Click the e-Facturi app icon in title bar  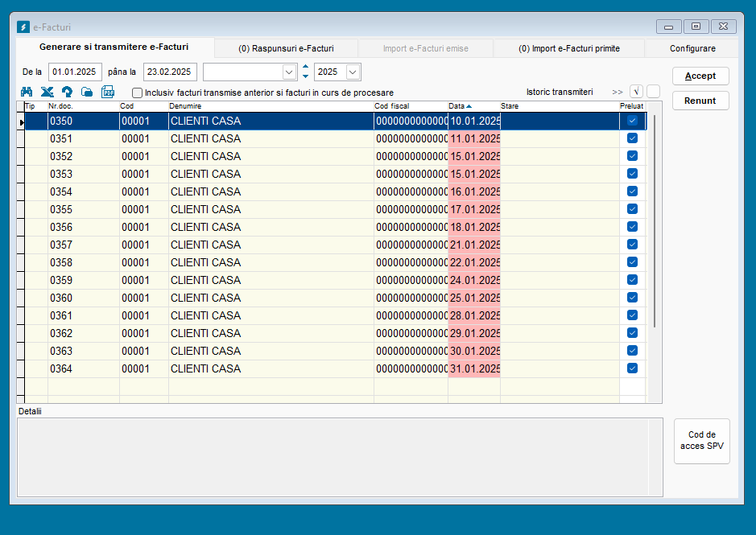(x=23, y=27)
